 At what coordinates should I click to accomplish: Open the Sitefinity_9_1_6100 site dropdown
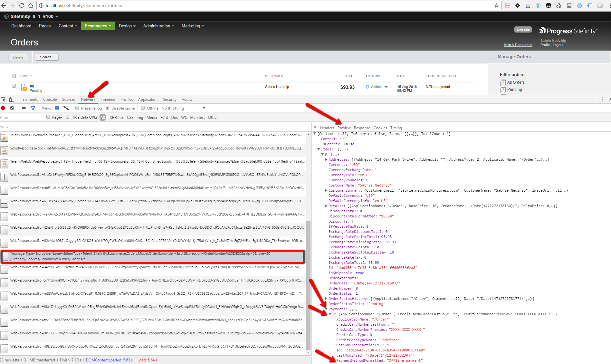[34, 16]
